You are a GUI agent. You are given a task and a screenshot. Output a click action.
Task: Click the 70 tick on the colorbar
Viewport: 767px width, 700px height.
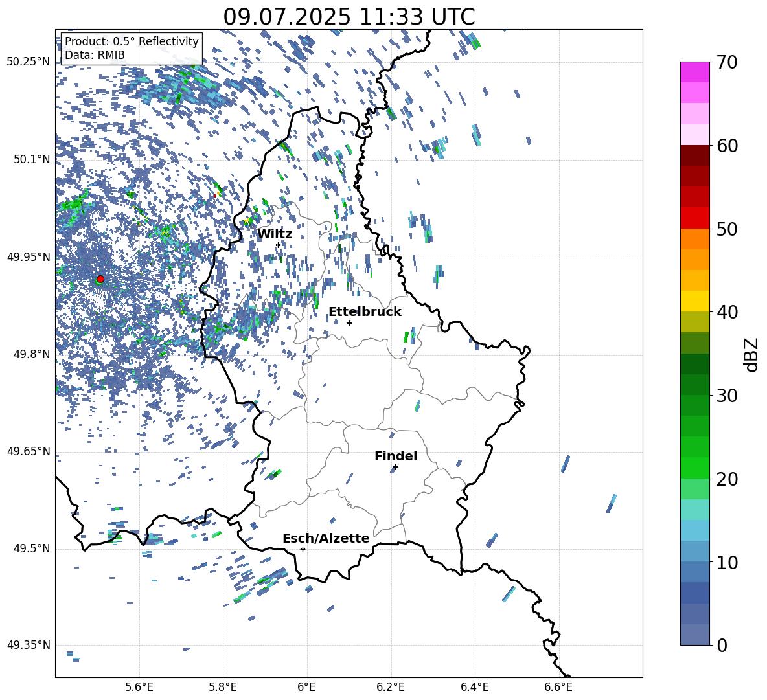pos(727,62)
